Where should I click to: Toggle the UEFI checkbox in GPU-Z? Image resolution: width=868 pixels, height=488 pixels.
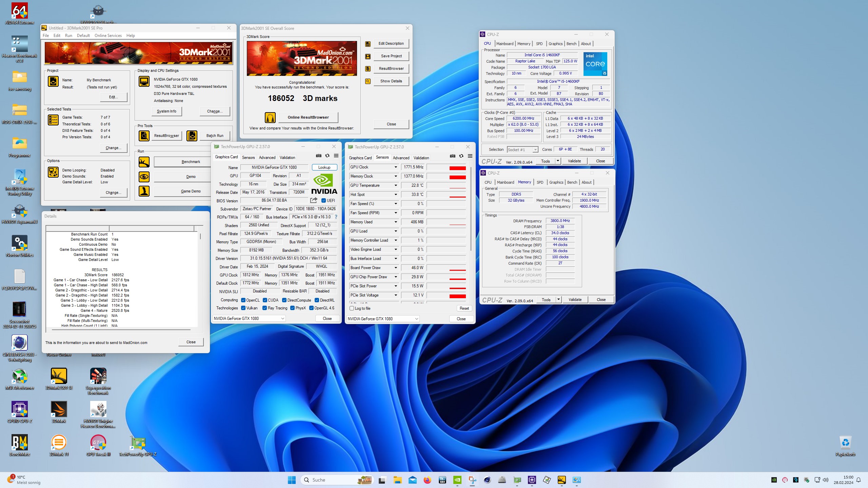(323, 201)
